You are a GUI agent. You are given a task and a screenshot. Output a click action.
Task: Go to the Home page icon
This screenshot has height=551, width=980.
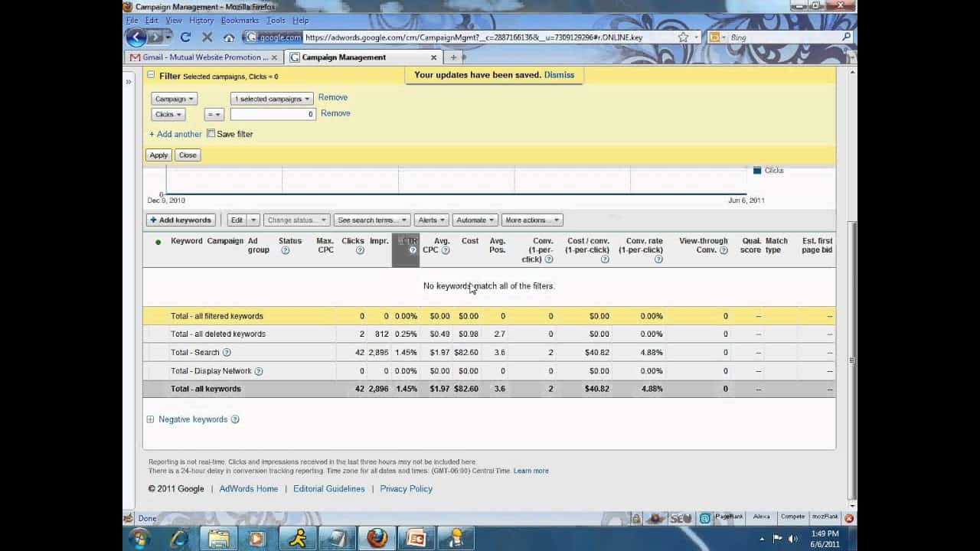tap(229, 37)
